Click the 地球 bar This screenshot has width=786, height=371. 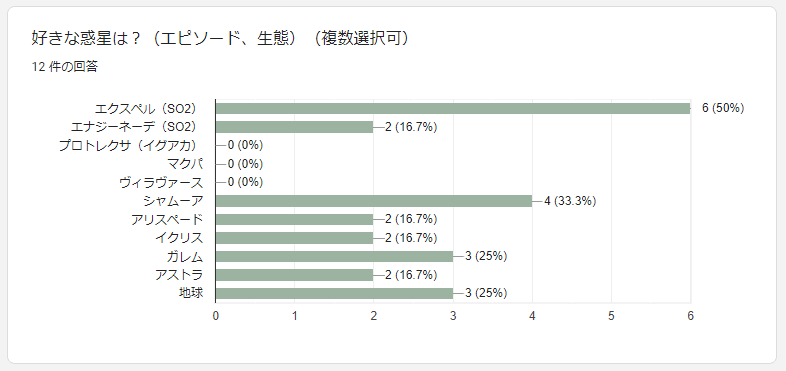pos(334,293)
